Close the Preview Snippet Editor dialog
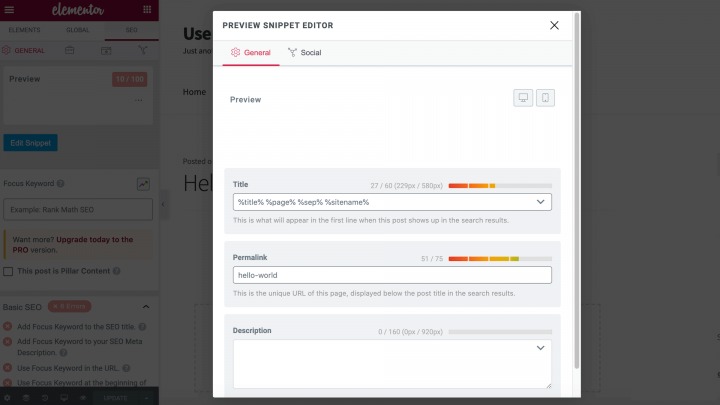 click(x=554, y=25)
